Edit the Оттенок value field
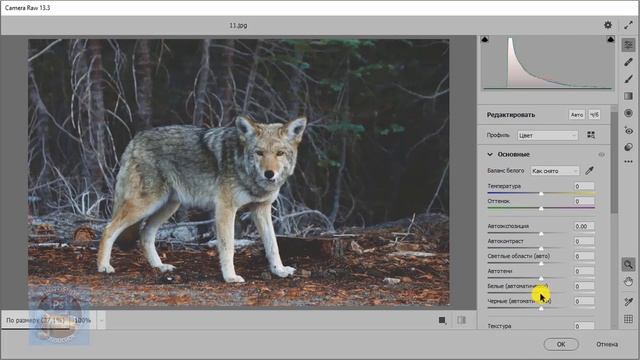This screenshot has height=360, width=640. pyautogui.click(x=584, y=201)
